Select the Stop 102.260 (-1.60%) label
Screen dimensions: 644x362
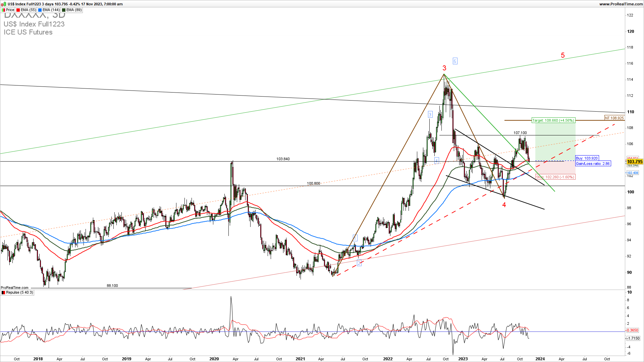coord(555,177)
